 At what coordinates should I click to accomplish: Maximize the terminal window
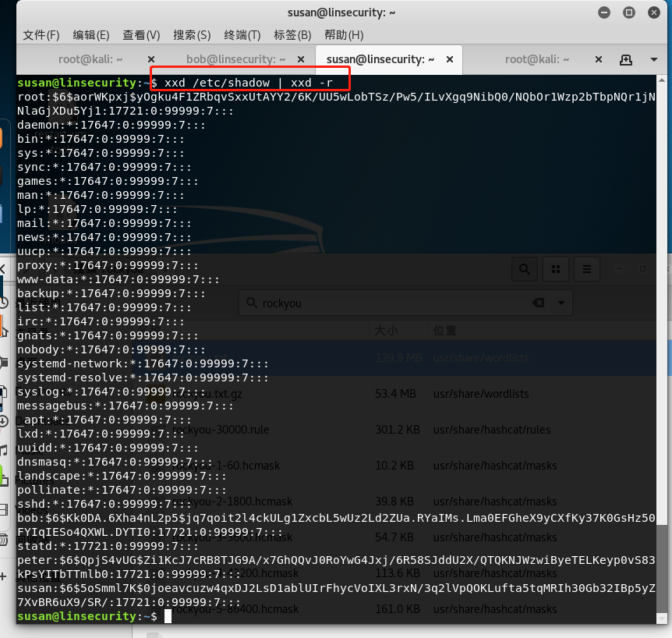tap(628, 12)
